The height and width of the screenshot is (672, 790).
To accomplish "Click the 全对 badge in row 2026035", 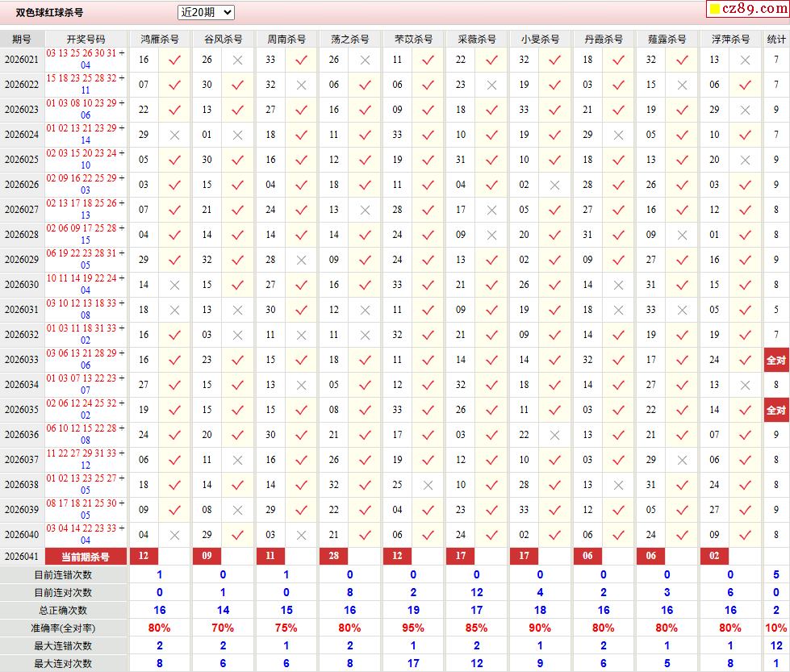I will 776,410.
